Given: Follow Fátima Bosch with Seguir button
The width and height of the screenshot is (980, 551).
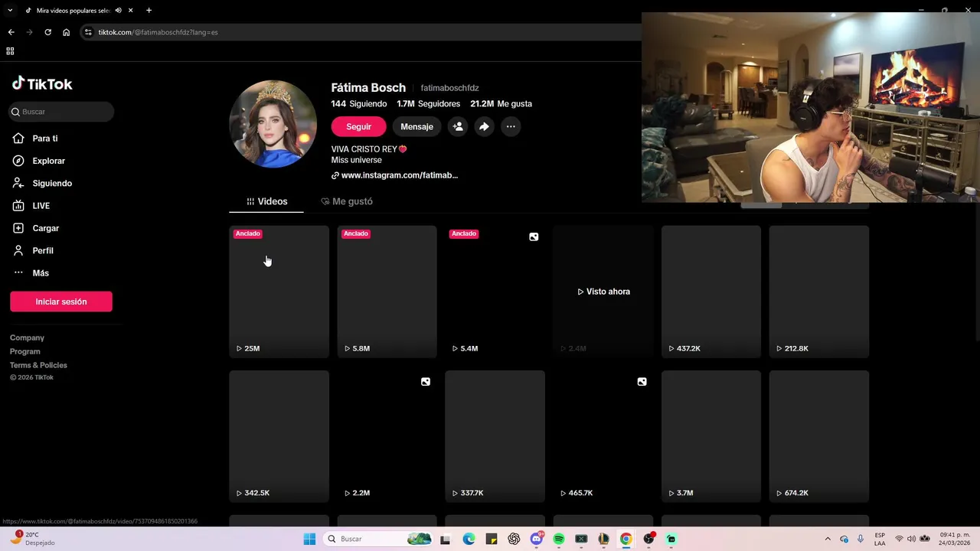Looking at the screenshot, I should [x=358, y=127].
